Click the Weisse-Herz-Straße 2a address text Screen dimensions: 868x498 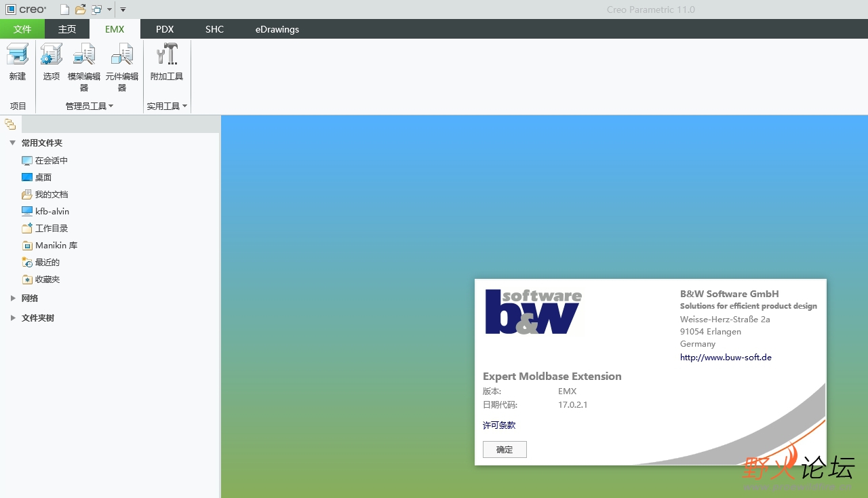point(725,320)
